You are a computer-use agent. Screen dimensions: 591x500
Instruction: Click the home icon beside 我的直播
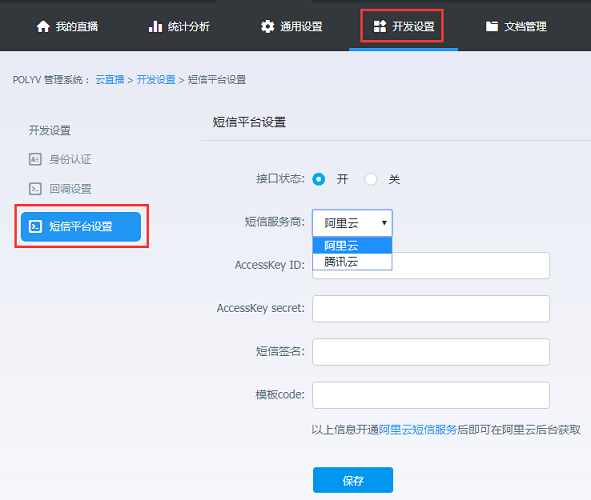(43, 26)
